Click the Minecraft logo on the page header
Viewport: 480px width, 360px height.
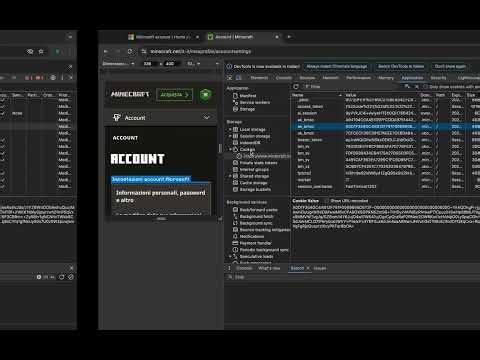pyautogui.click(x=130, y=94)
